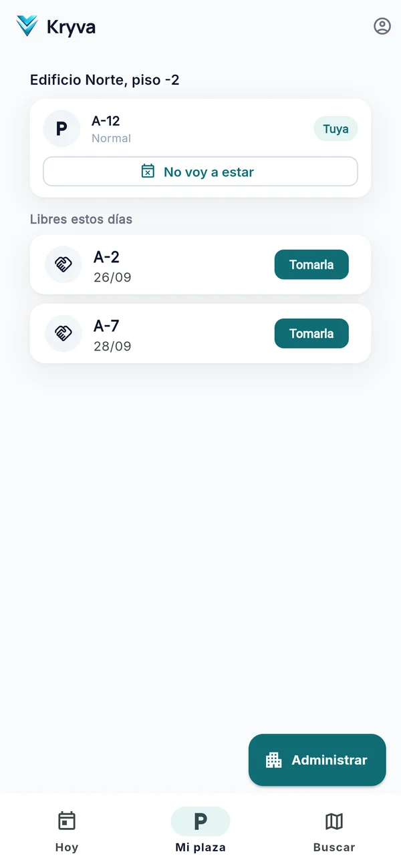Viewport: 401px width, 868px height.
Task: Click the Kryva app title text
Action: pyautogui.click(x=71, y=27)
